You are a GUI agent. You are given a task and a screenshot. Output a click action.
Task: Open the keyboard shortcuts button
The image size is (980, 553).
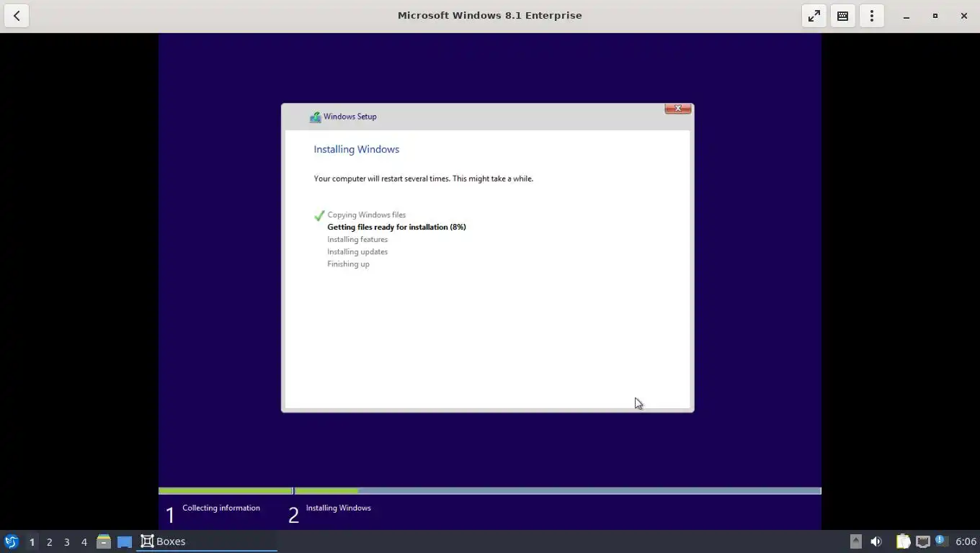click(x=842, y=15)
